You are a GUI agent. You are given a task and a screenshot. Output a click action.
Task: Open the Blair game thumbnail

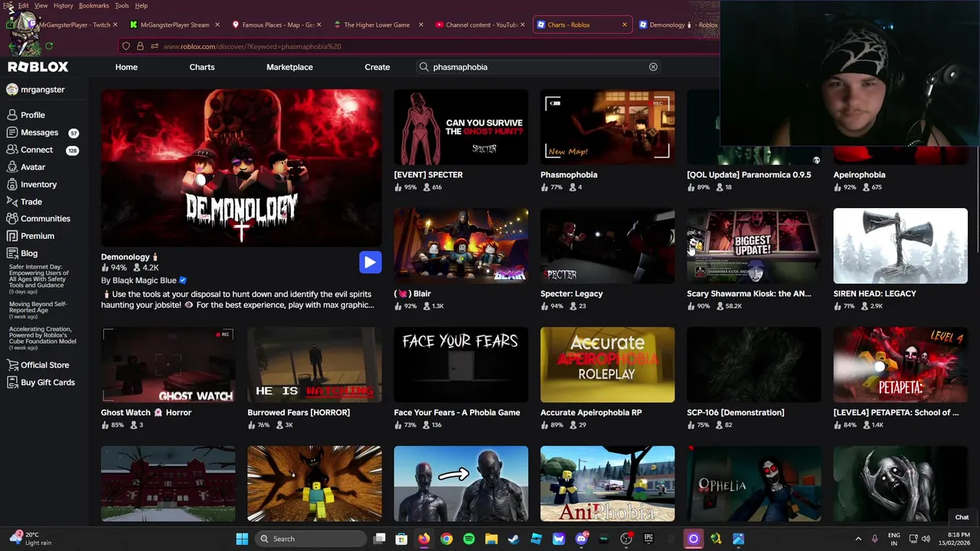461,246
